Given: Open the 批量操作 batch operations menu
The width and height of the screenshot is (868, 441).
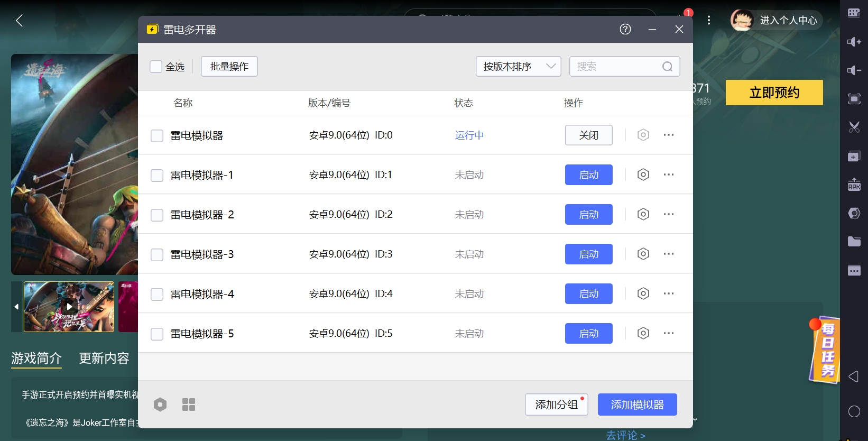Looking at the screenshot, I should click(229, 67).
